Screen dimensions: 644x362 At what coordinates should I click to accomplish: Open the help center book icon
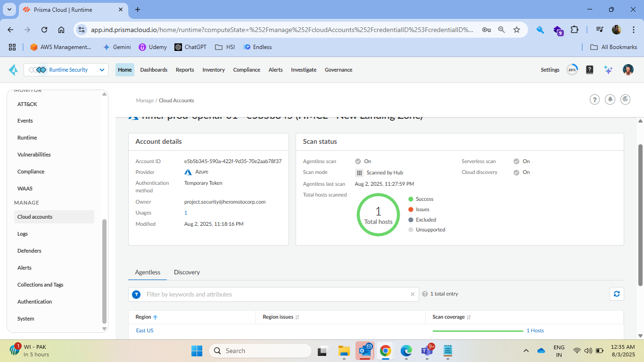click(590, 70)
